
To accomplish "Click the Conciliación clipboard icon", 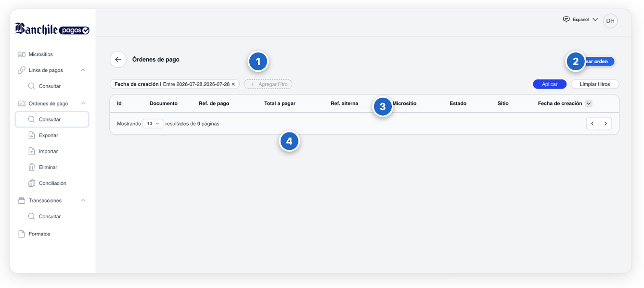I will point(31,183).
